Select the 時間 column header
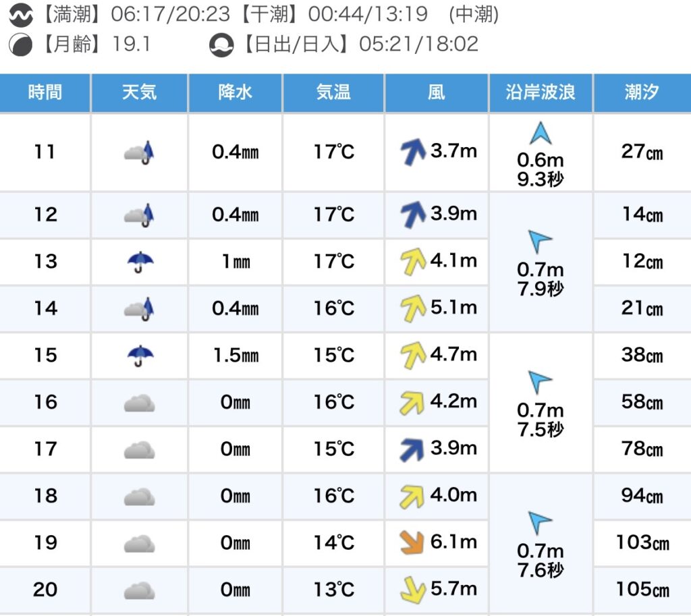The height and width of the screenshot is (616, 691). [45, 92]
